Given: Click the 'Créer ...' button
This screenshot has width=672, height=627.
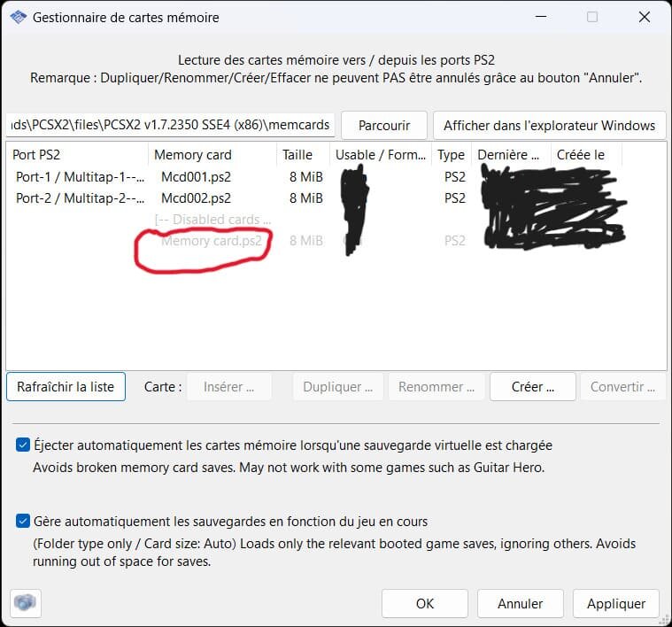Looking at the screenshot, I should [533, 387].
